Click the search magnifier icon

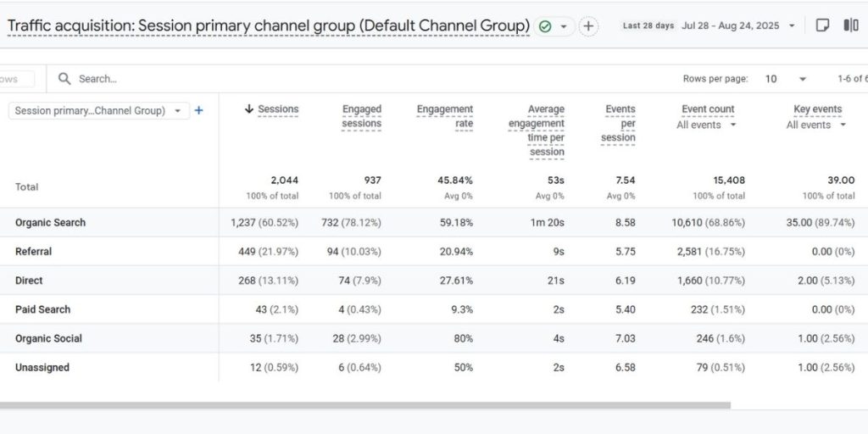[x=64, y=79]
